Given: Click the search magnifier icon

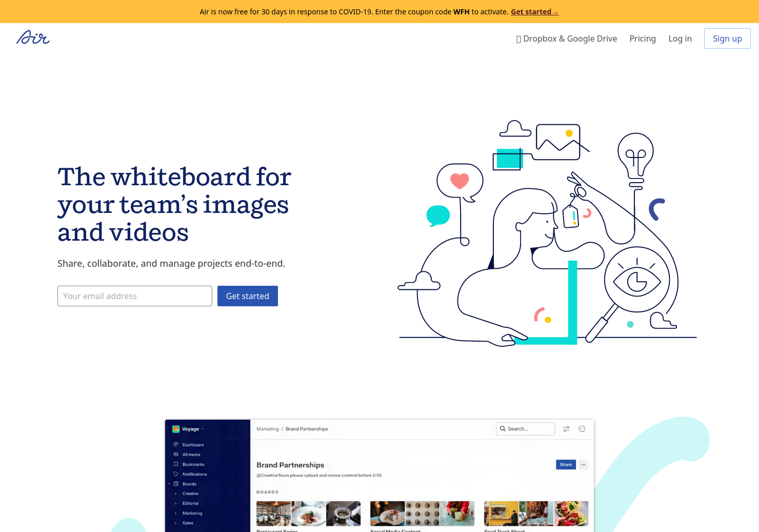Looking at the screenshot, I should [503, 428].
